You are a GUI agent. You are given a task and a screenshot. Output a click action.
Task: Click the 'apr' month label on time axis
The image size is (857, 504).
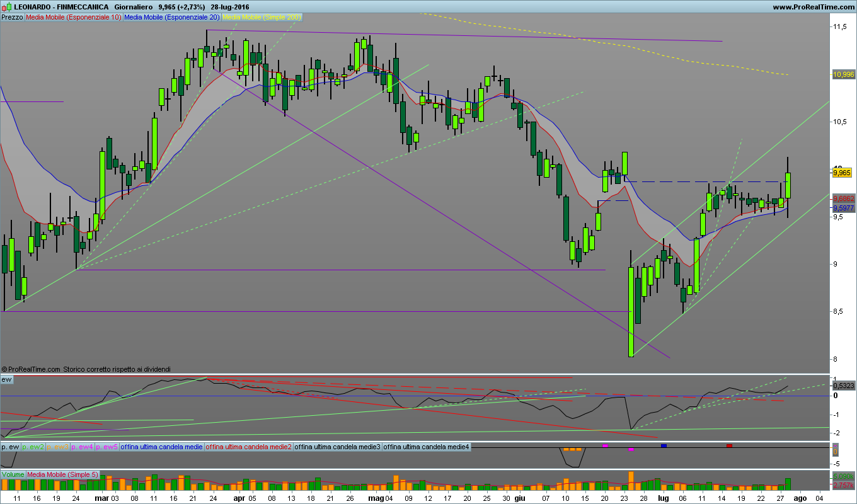[238, 498]
